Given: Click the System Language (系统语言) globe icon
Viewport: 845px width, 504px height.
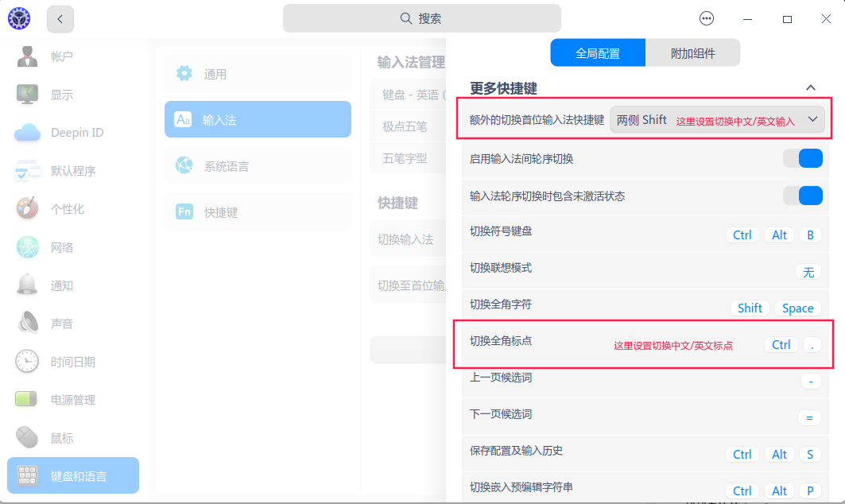Looking at the screenshot, I should pyautogui.click(x=184, y=165).
